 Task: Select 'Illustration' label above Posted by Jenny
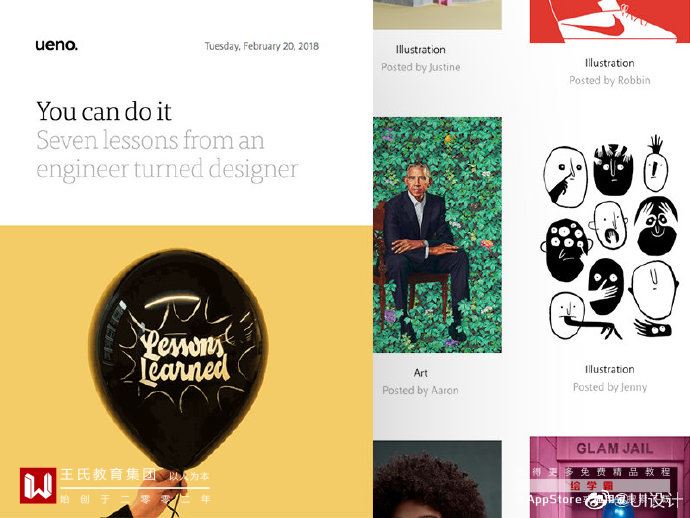(610, 369)
